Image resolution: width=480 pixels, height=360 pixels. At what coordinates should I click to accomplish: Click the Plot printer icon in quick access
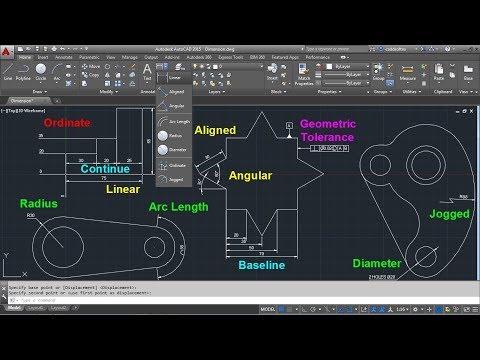pos(54,49)
